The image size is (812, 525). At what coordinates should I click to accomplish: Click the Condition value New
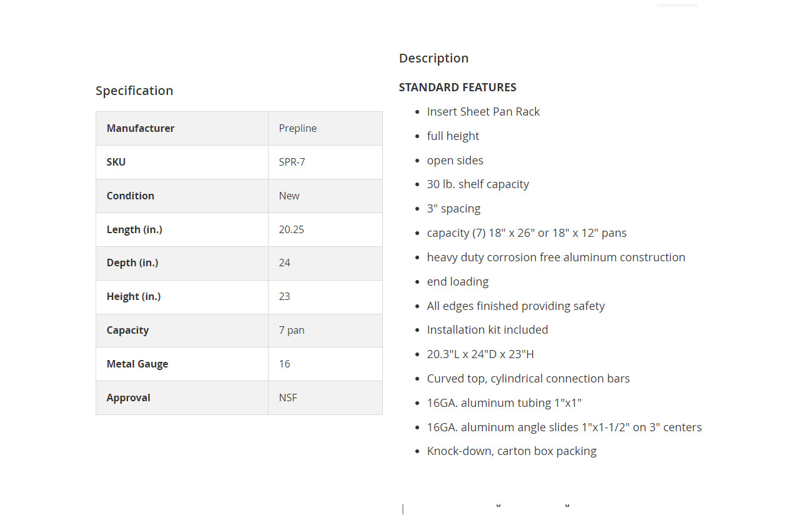click(x=289, y=196)
